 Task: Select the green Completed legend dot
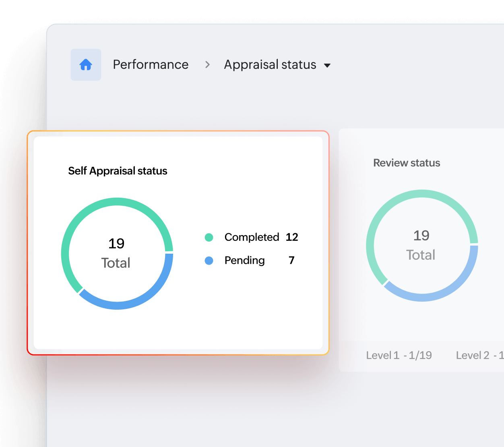point(209,237)
